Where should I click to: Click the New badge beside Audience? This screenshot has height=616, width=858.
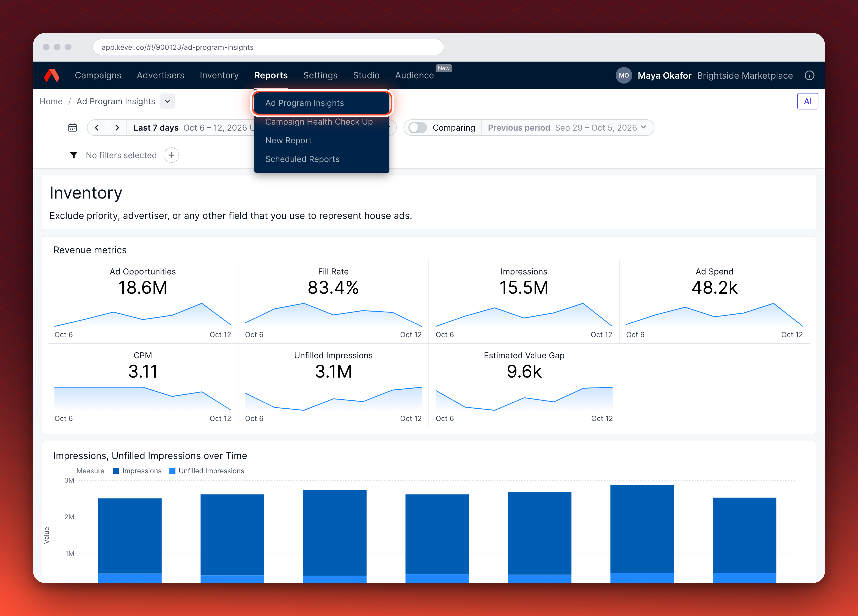point(443,68)
